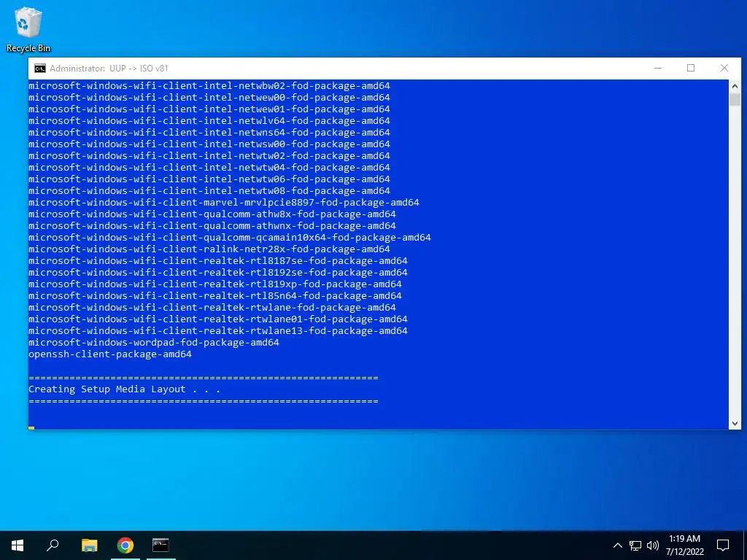Viewport: 747px width, 560px height.
Task: Close the UUP -> ISO console window
Action: (724, 68)
